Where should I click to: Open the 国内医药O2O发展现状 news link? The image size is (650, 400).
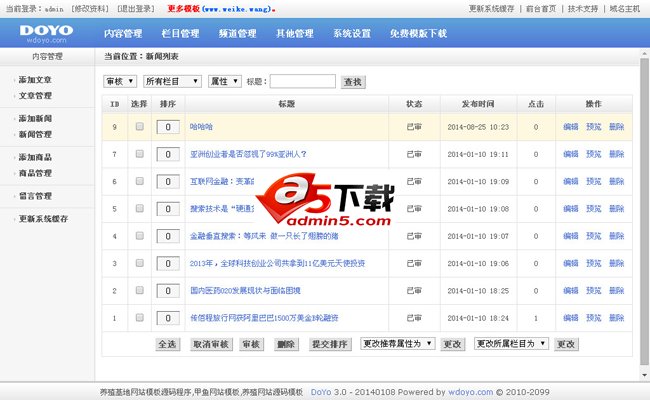point(245,291)
